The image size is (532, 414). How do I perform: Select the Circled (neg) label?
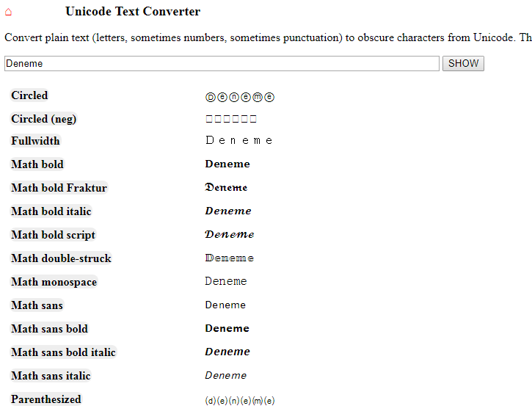pyautogui.click(x=44, y=119)
